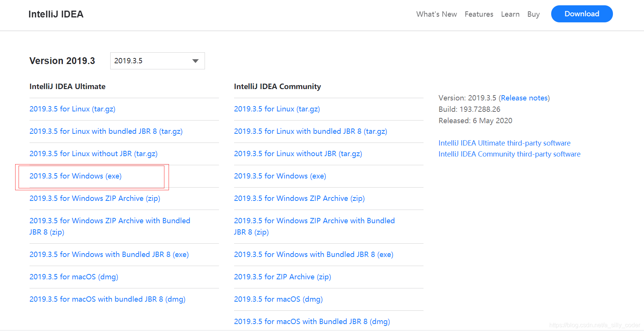Download Community Linux without JBR (tar.gz)
Screen dimensions: 644x332
pyautogui.click(x=298, y=153)
